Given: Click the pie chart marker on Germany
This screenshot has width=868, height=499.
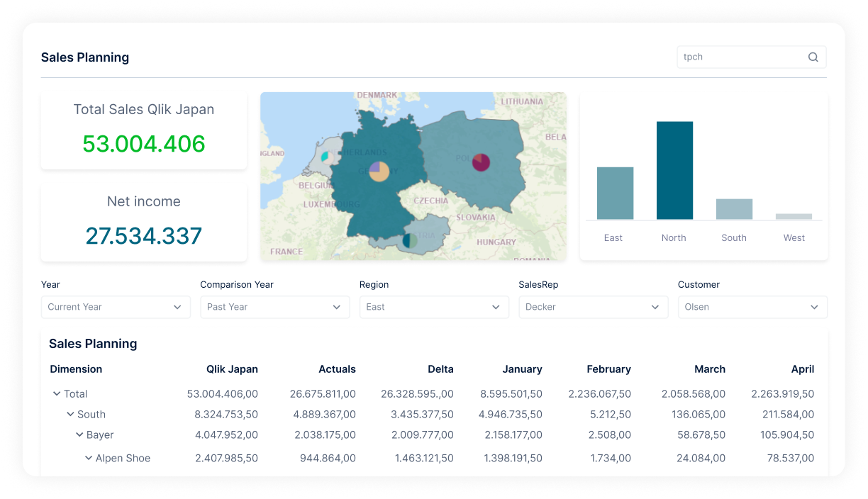Looking at the screenshot, I should point(379,172).
